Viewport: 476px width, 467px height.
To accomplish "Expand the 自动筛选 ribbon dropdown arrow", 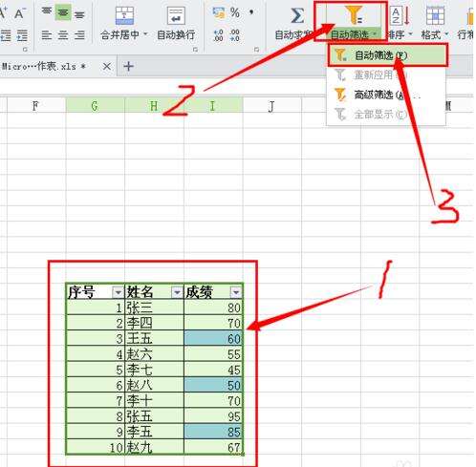I will click(x=375, y=33).
